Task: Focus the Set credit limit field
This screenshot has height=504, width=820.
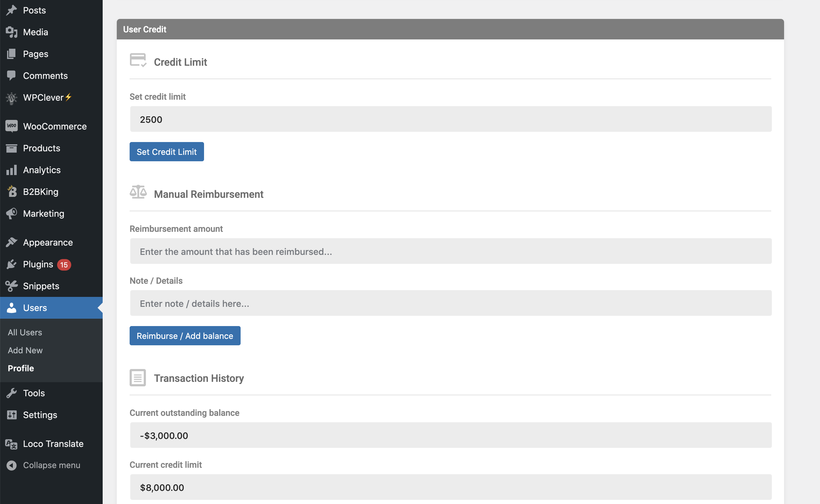Action: pos(450,119)
